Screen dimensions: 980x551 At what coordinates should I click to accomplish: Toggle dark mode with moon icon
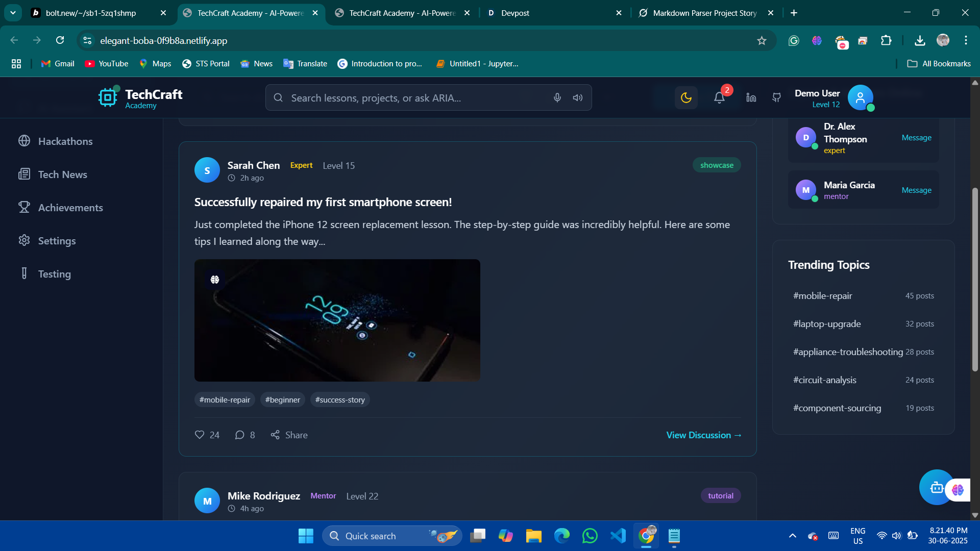(x=686, y=97)
